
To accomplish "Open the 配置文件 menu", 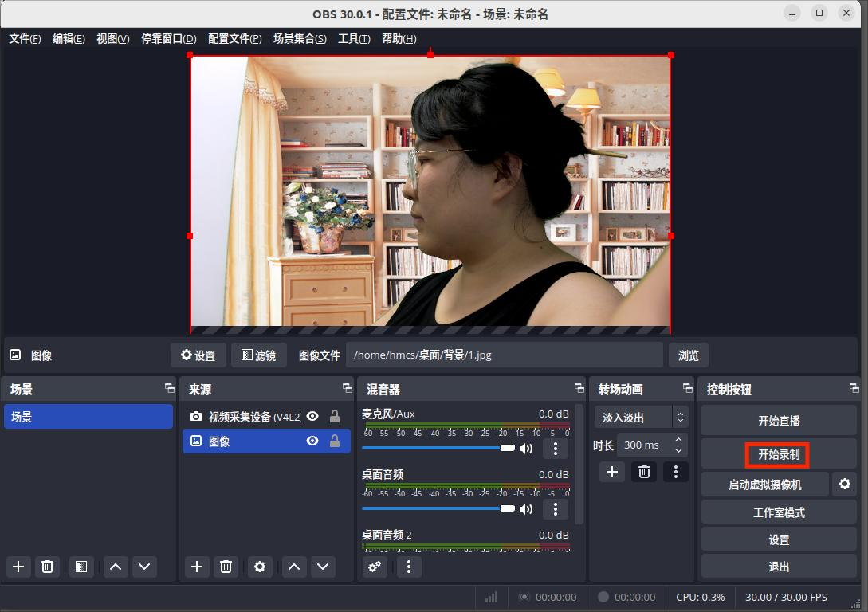I will click(x=234, y=39).
